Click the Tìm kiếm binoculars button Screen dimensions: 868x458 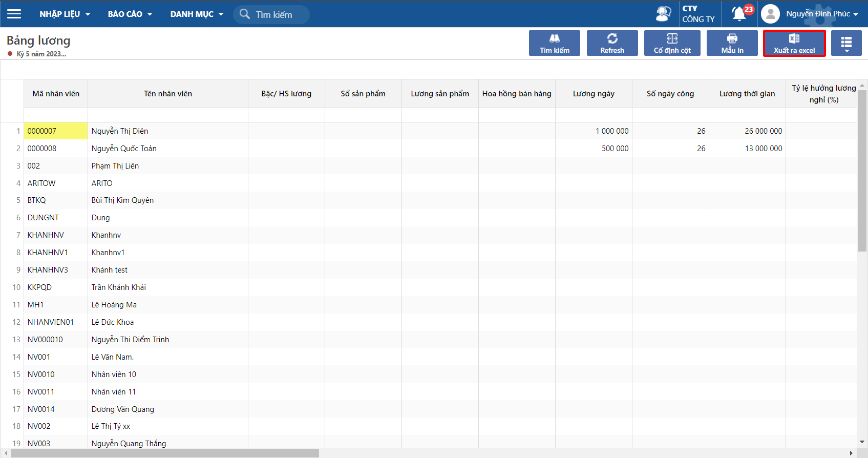coord(554,43)
